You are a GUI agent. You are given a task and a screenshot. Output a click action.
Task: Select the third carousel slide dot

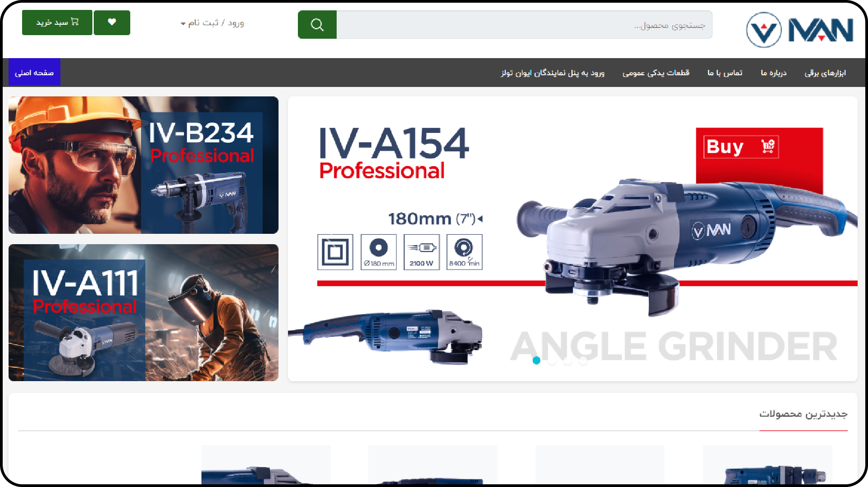pos(568,360)
